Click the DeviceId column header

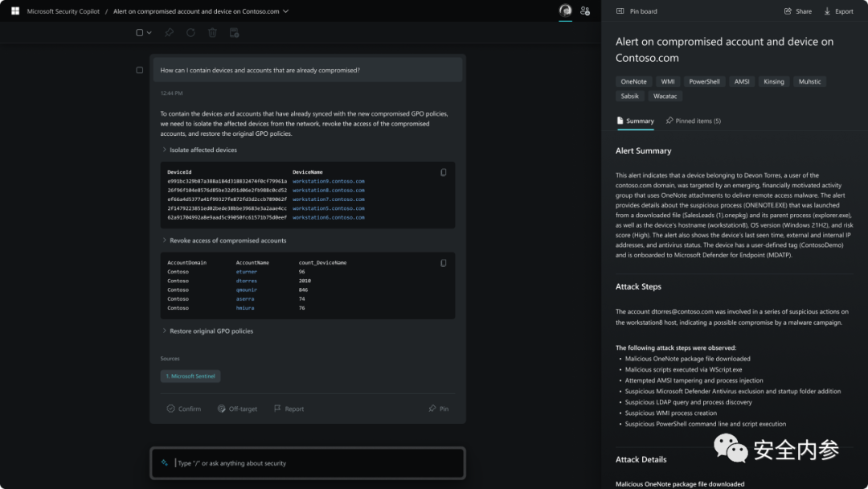179,172
